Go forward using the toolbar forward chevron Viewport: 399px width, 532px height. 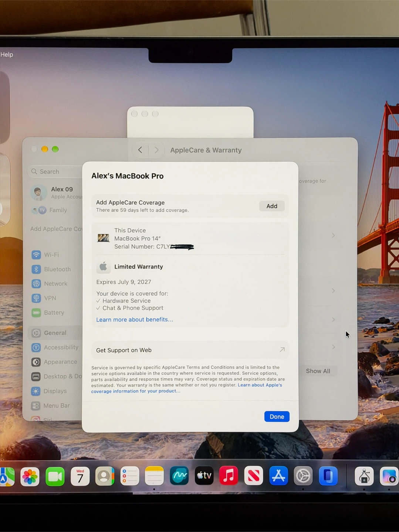(x=156, y=150)
